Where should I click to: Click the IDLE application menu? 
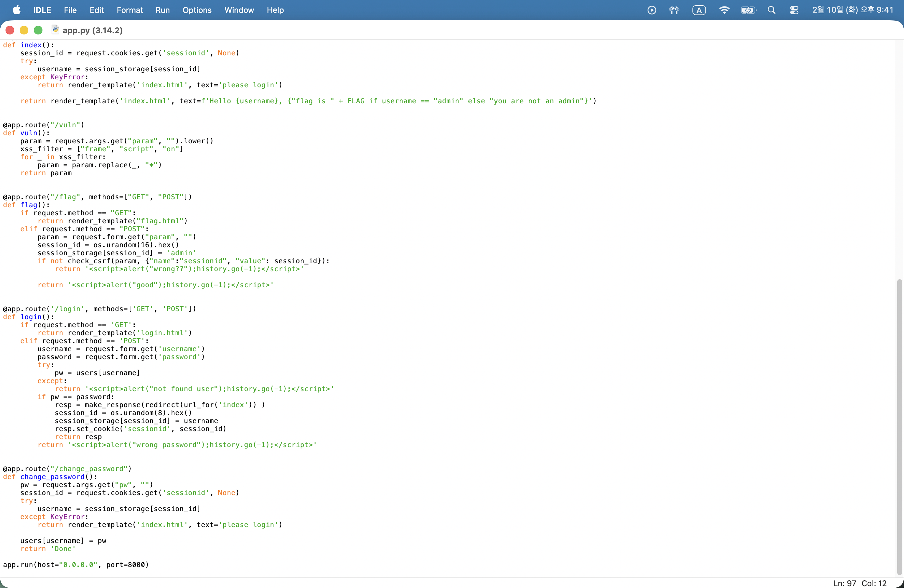coord(42,10)
